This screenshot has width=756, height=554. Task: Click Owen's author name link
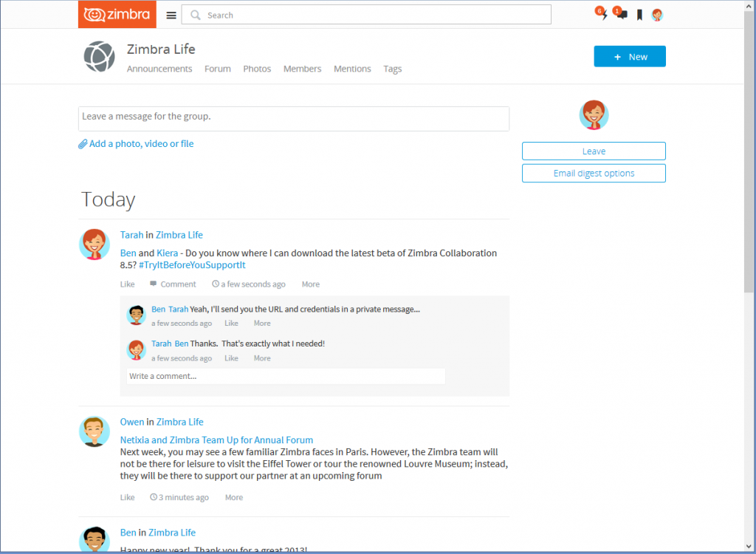pyautogui.click(x=132, y=422)
